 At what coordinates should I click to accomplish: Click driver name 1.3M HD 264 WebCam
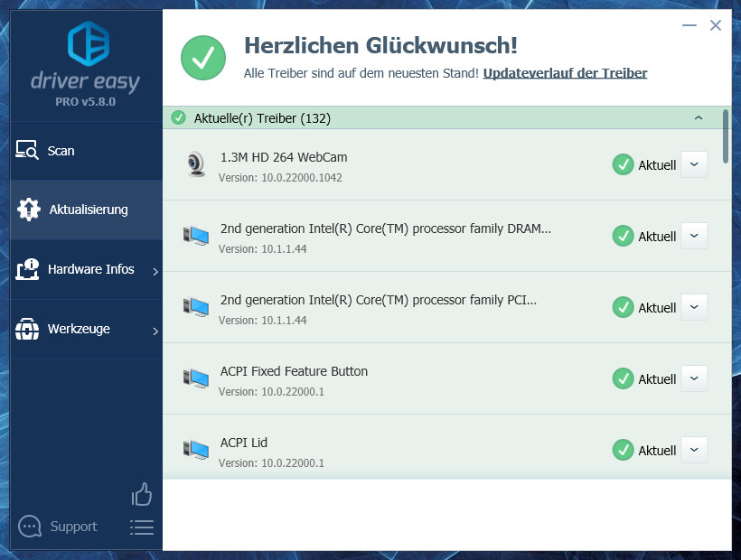pos(284,157)
